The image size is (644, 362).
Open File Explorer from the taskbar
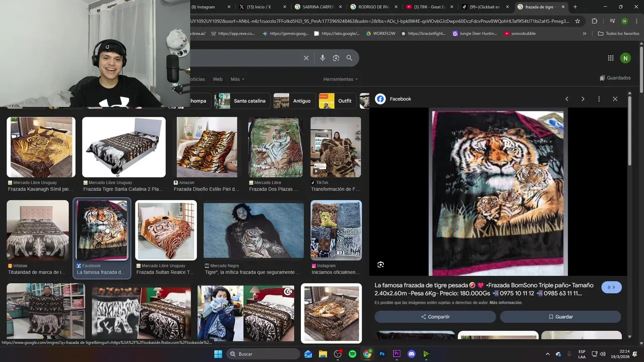[323, 354]
